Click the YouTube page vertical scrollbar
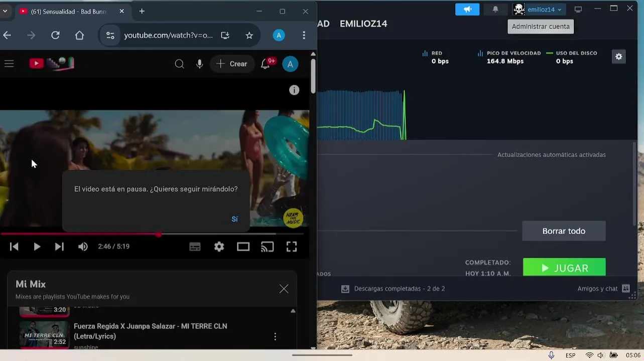 tap(313, 75)
